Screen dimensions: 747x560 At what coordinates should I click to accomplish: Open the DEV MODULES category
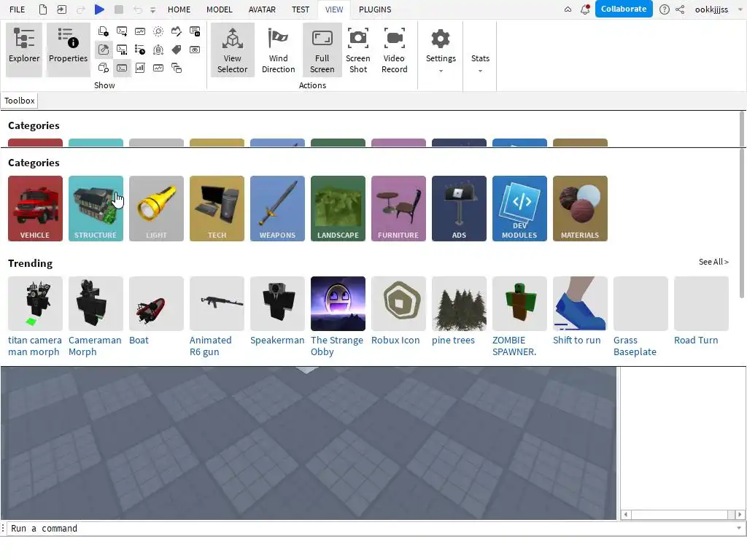pos(519,209)
